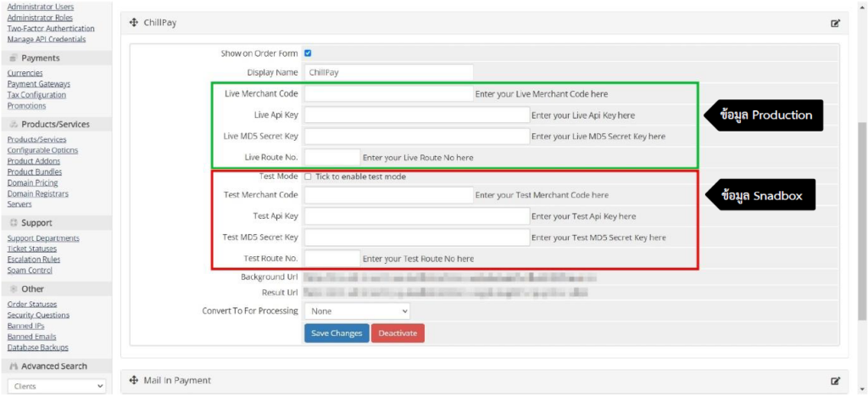Click the Deactivate button
The image size is (868, 397).
[x=398, y=333]
